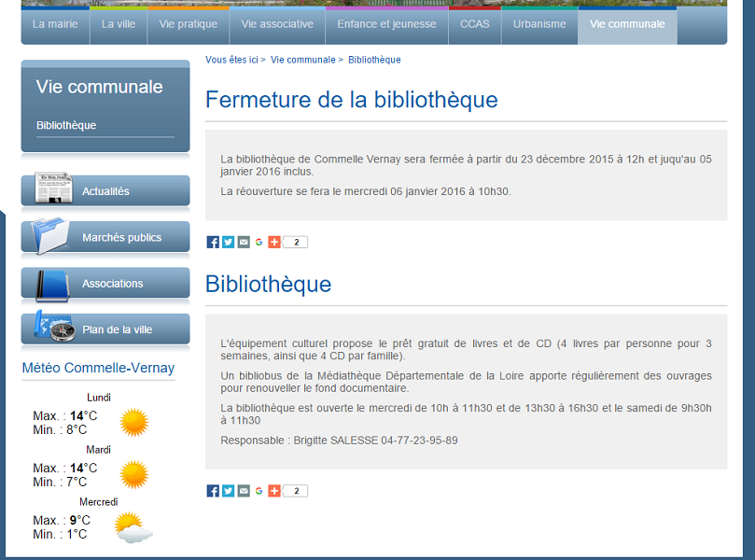Viewport: 755px width, 560px height.
Task: Click the Fermeture de la bibliothèque heading
Action: (352, 100)
